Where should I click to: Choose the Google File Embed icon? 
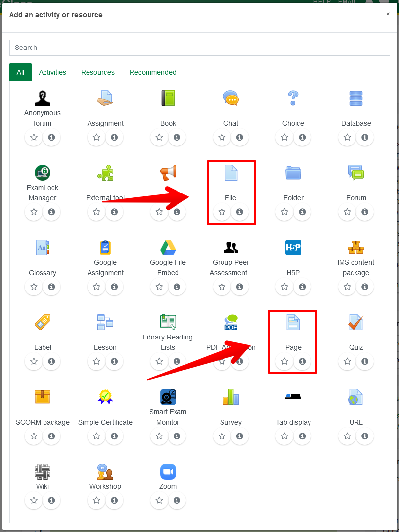[x=168, y=247]
